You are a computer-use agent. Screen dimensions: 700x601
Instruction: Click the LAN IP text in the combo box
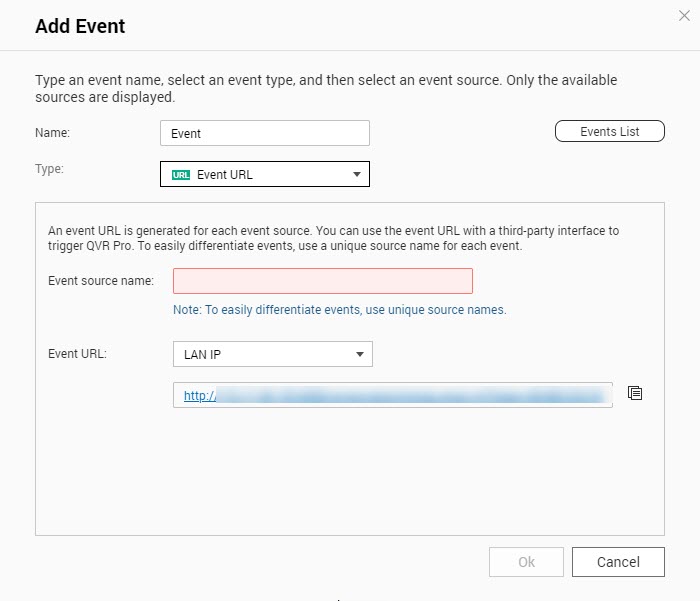click(203, 354)
